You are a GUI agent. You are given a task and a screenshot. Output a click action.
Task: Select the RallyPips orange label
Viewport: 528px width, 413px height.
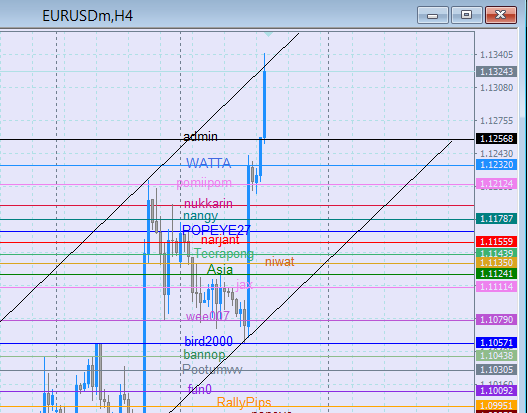(244, 402)
